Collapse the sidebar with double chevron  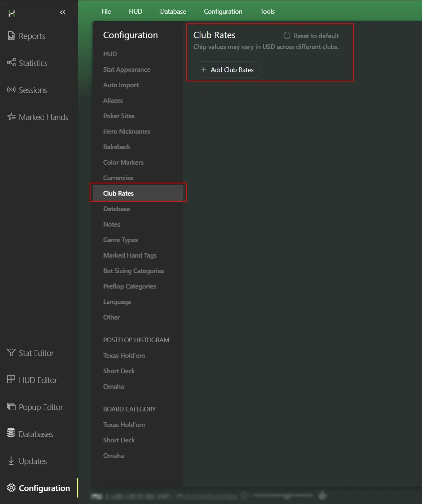click(63, 13)
